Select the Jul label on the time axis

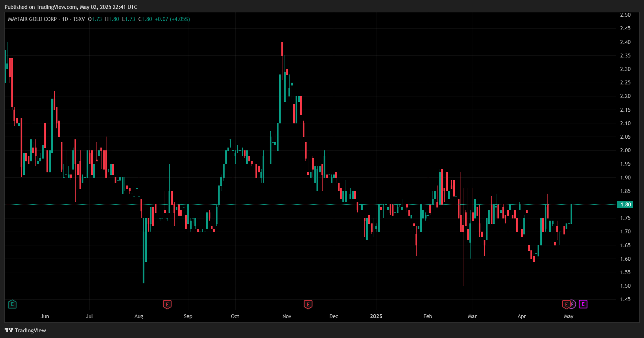89,316
